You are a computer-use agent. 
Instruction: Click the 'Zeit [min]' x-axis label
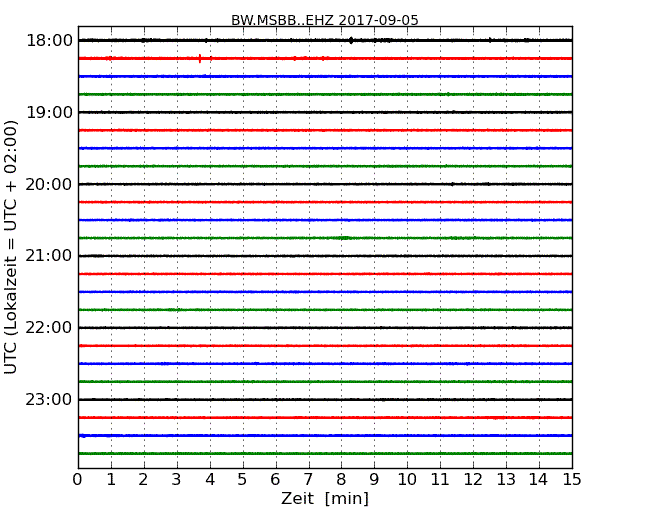325,499
